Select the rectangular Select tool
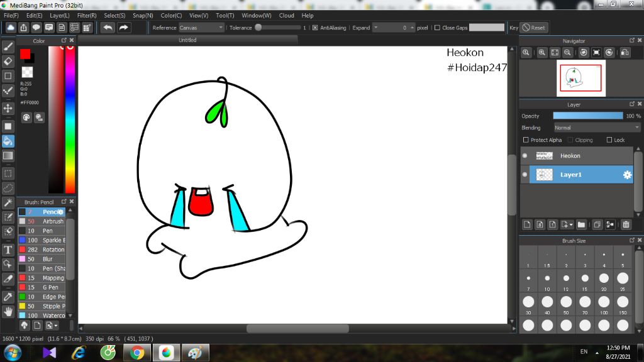 (x=8, y=173)
